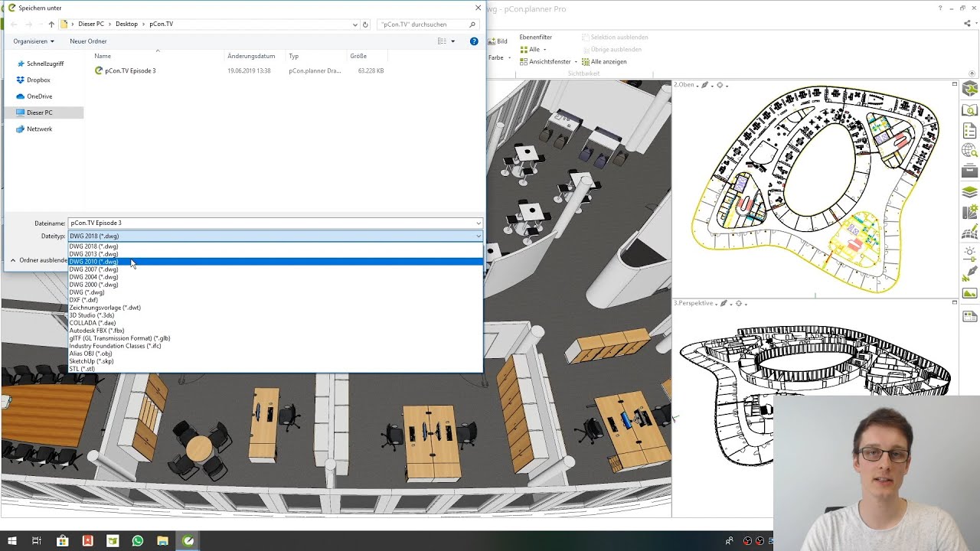The width and height of the screenshot is (980, 551).
Task: Open the Windows Start menu
Action: [12, 541]
